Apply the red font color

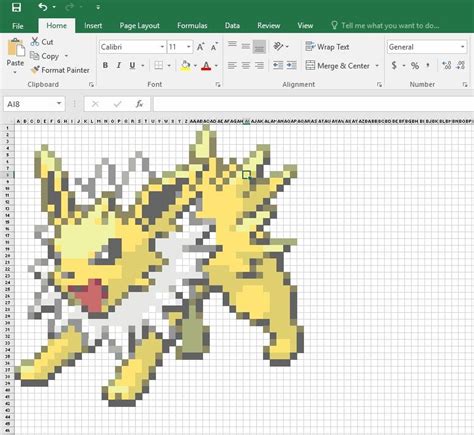click(206, 66)
